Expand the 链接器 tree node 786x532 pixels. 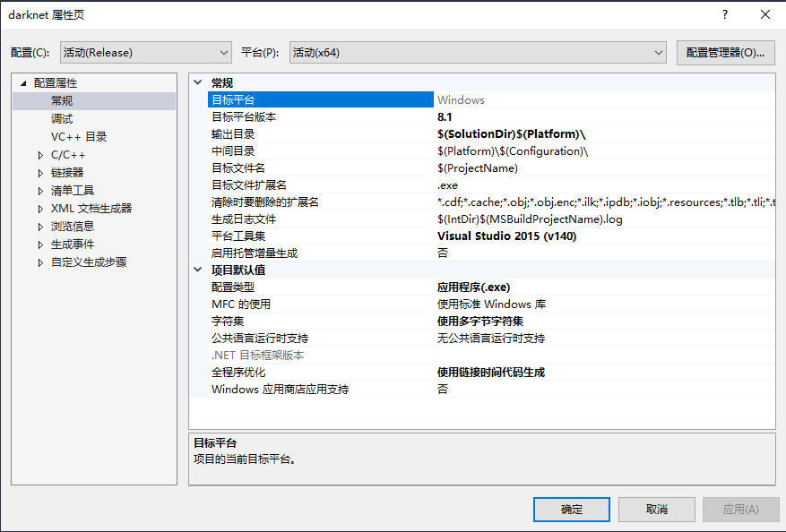coord(39,172)
